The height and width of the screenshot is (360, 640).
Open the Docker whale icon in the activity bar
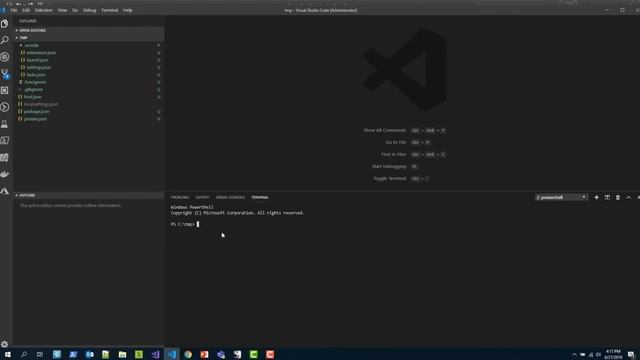pos(4,174)
